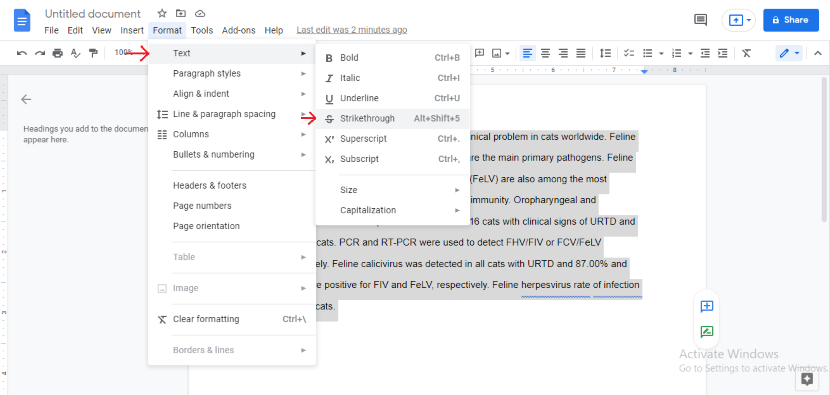Select Headers & footers in Format menu
The width and height of the screenshot is (830, 395).
[x=232, y=185]
